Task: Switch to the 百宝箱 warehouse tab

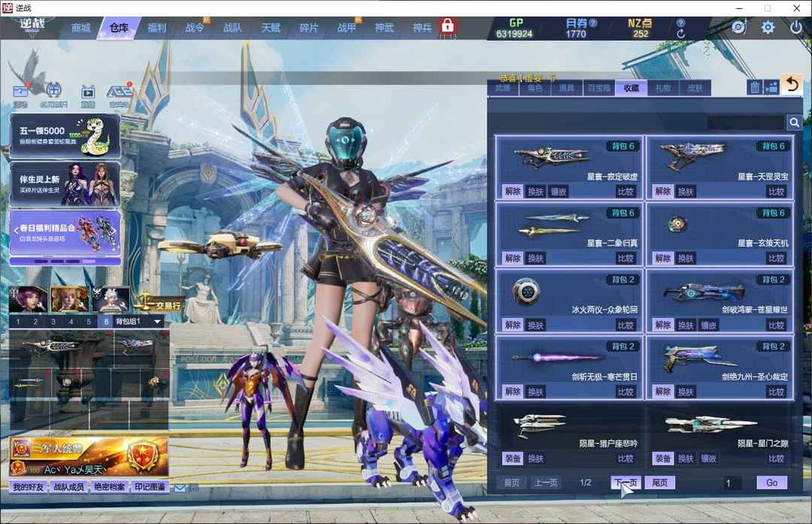Action: point(598,88)
